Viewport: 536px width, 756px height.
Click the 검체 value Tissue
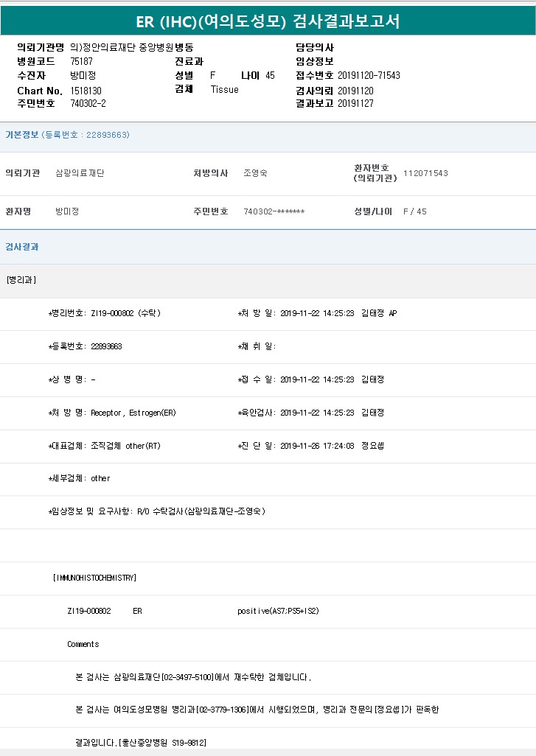click(224, 89)
